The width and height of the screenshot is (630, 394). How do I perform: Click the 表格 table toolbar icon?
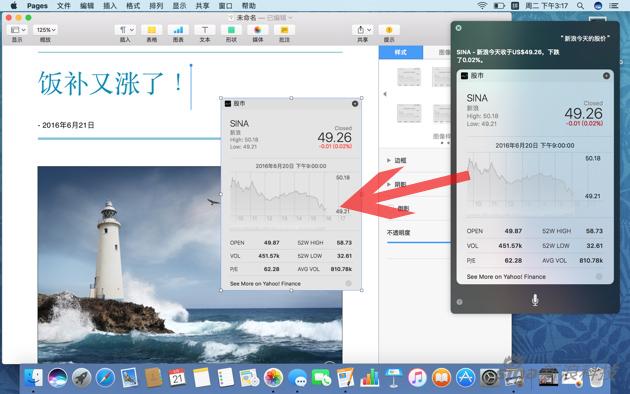click(151, 30)
